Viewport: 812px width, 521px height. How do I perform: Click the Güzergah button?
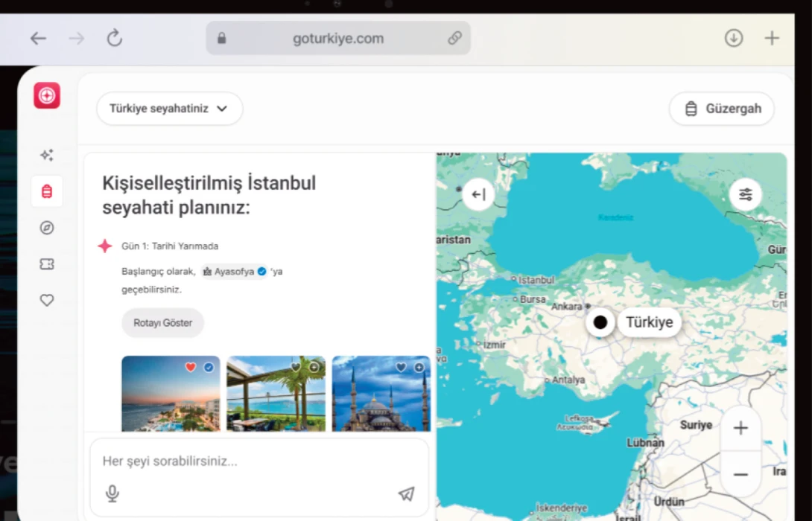721,109
